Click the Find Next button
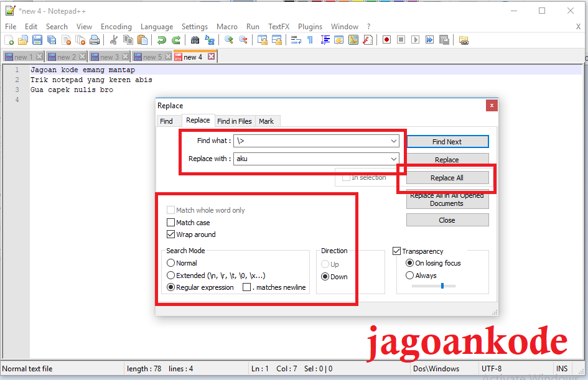Viewport: 588px width, 380px height. click(x=447, y=142)
